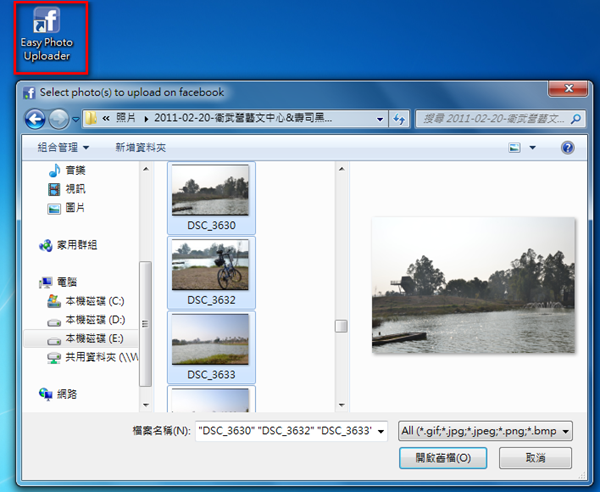Click the navigation pane scrollbar thumb
The height and width of the screenshot is (492, 600).
pyautogui.click(x=145, y=324)
